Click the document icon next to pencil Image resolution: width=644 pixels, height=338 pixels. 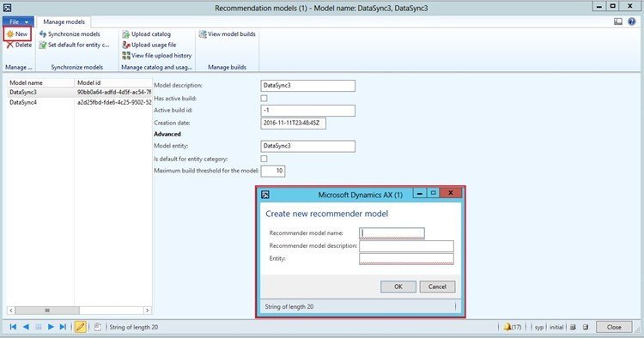pos(97,327)
